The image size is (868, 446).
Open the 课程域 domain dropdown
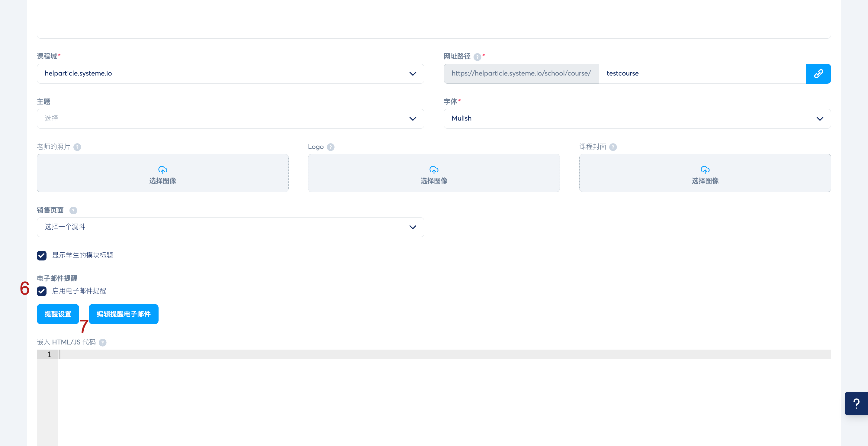tap(230, 73)
